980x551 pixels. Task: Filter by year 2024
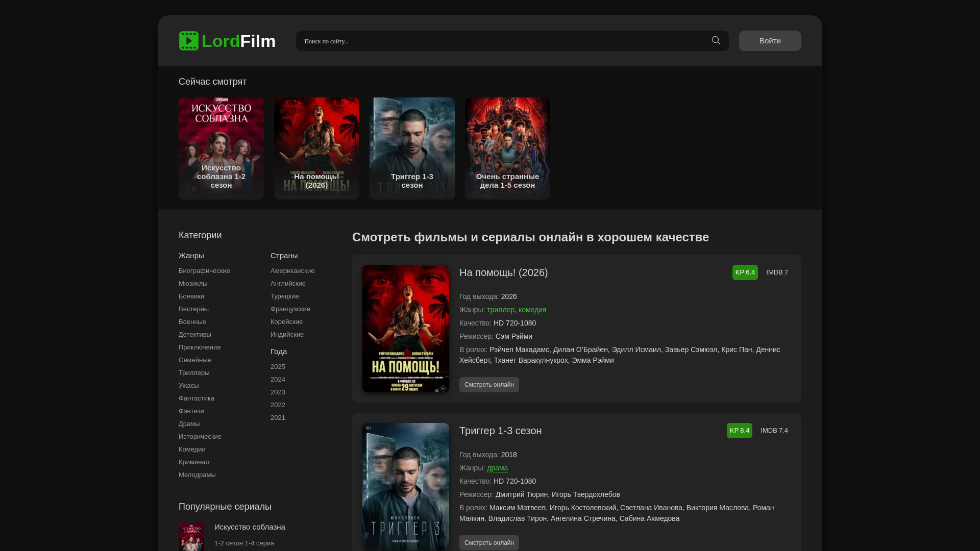(x=278, y=380)
